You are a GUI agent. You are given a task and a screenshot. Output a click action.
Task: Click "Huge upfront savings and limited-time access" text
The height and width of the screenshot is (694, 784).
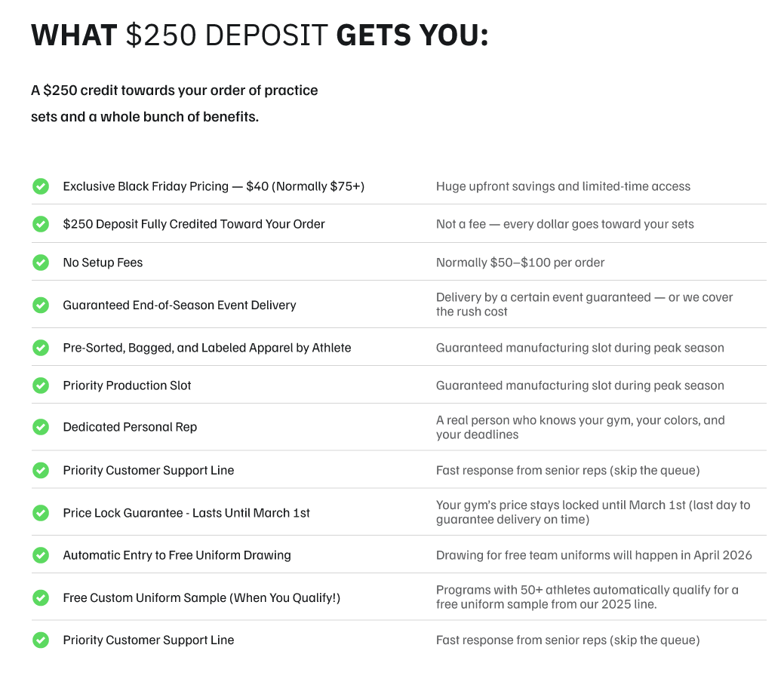point(563,186)
